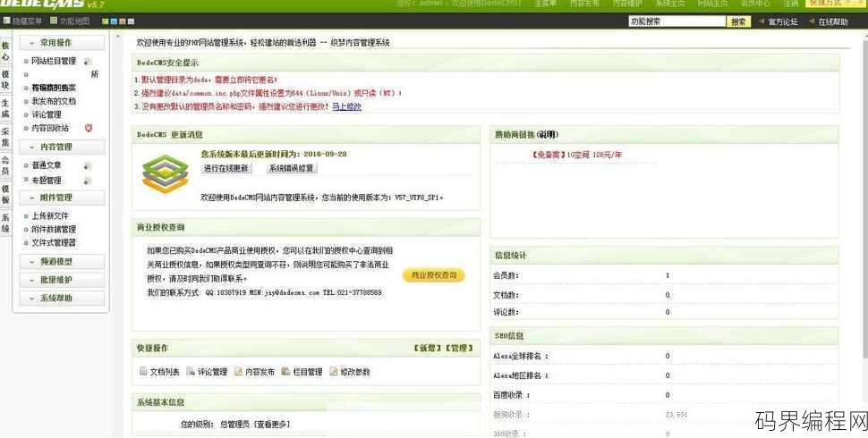The width and height of the screenshot is (868, 438).
Task: Click the 隐藏菜单 icon in dark toolbar
Action: tap(6, 21)
